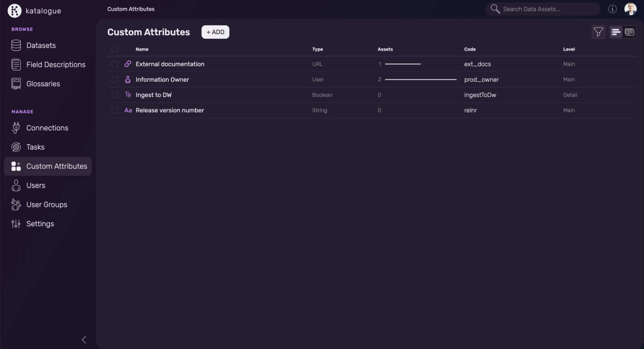Image resolution: width=644 pixels, height=349 pixels.
Task: Click the Connections plug icon
Action: pos(16,128)
